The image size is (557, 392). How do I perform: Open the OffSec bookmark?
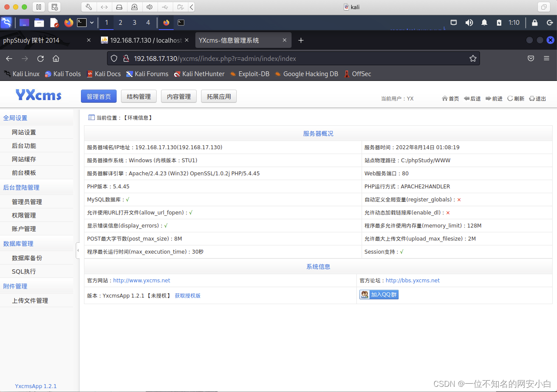click(358, 74)
